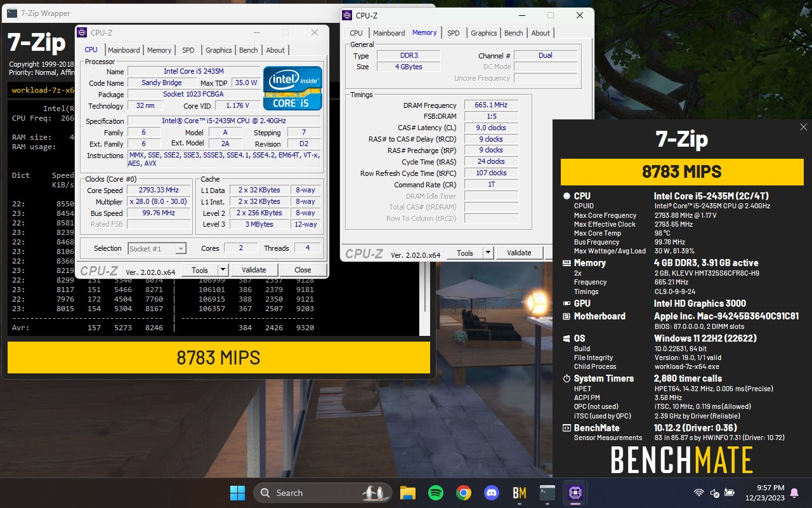Click Tools button in Memory window

(x=465, y=253)
